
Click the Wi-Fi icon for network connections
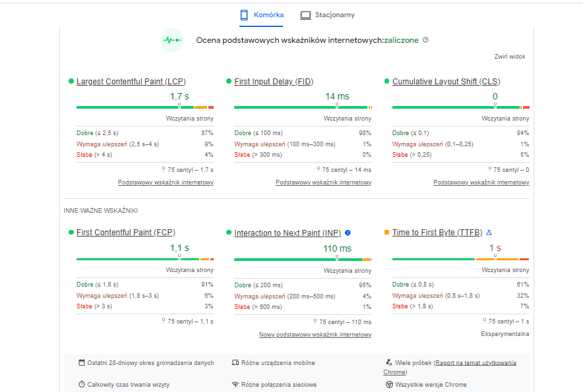[x=235, y=384]
